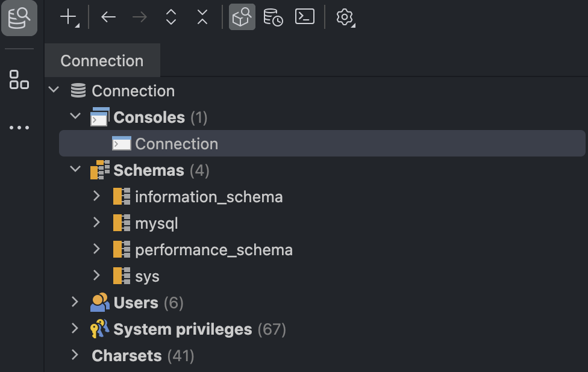Select the Connection tab
This screenshot has height=372, width=588.
tap(102, 61)
